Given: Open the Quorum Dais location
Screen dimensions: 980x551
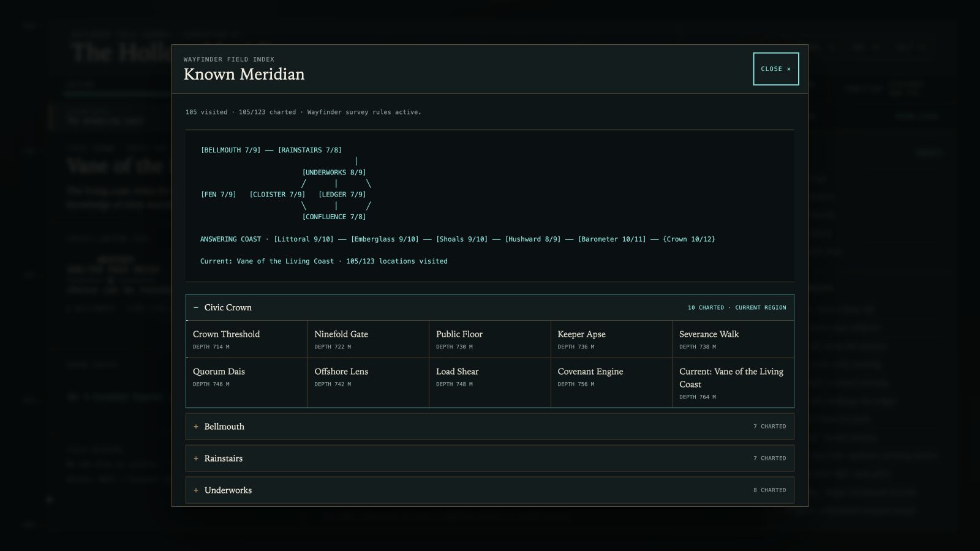Looking at the screenshot, I should click(x=247, y=383).
